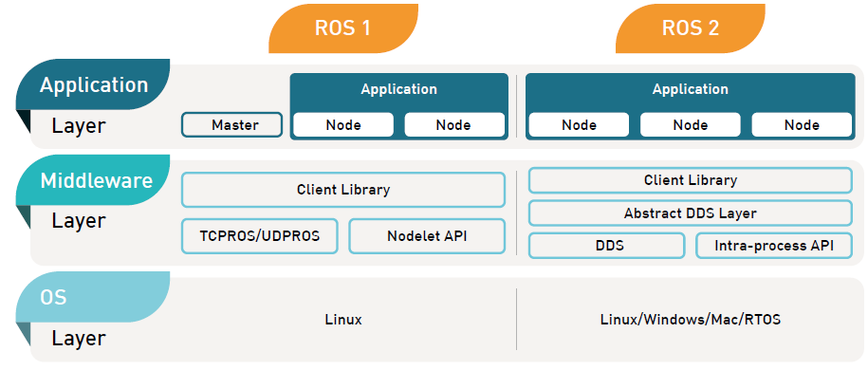Select the ROS 1 Node box farthest from Master
This screenshot has height=370, width=868.
click(x=454, y=124)
